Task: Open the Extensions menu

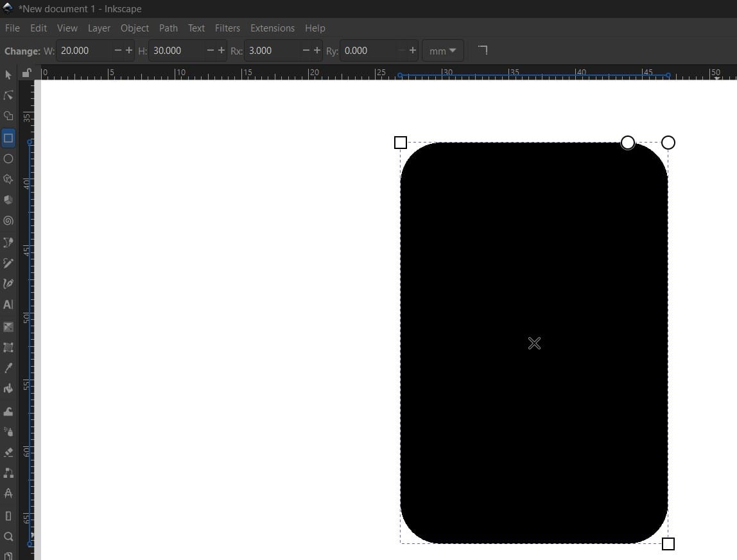Action: (272, 28)
